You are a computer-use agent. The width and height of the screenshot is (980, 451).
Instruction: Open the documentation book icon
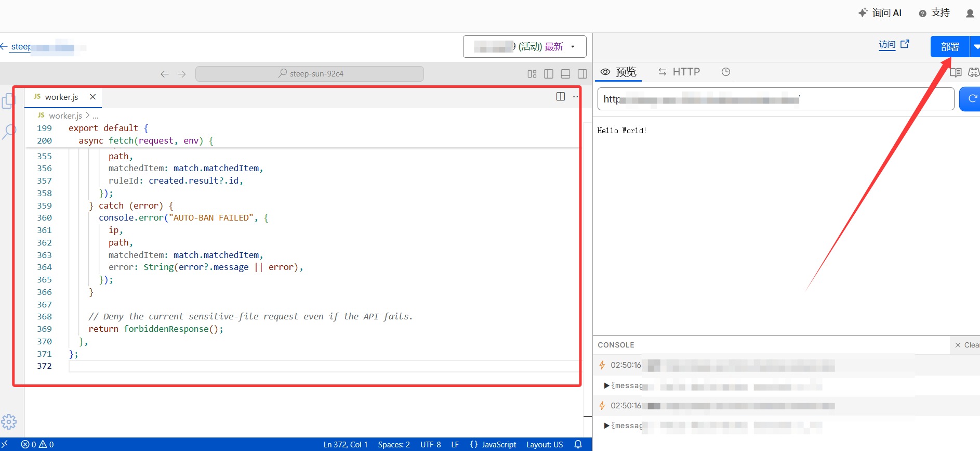956,72
